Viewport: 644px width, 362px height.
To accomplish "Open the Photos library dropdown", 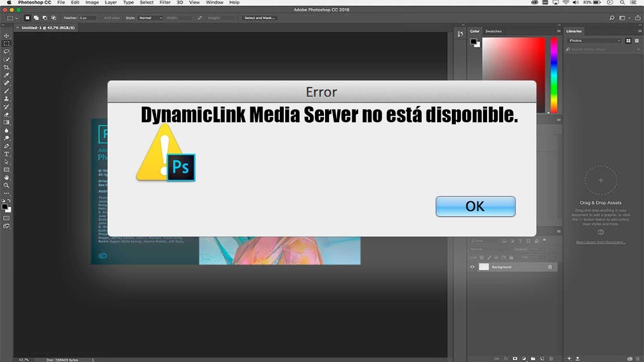I will pos(594,41).
